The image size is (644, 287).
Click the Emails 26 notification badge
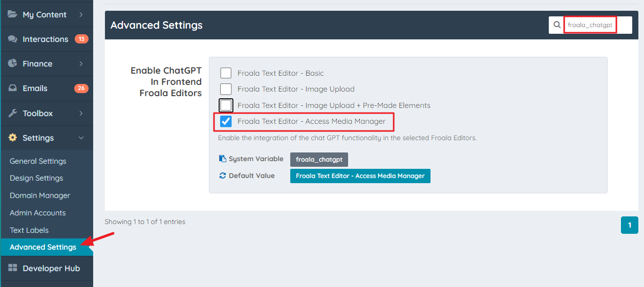[81, 88]
